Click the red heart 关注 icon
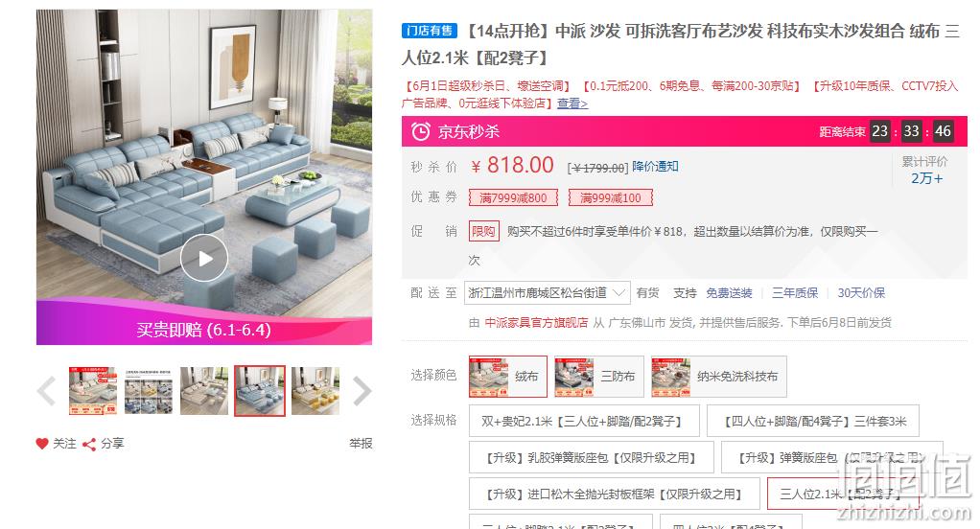The width and height of the screenshot is (980, 529). coord(42,444)
